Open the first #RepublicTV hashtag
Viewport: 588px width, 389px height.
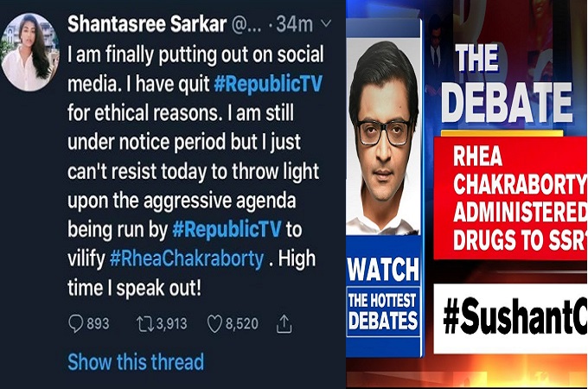pyautogui.click(x=268, y=83)
